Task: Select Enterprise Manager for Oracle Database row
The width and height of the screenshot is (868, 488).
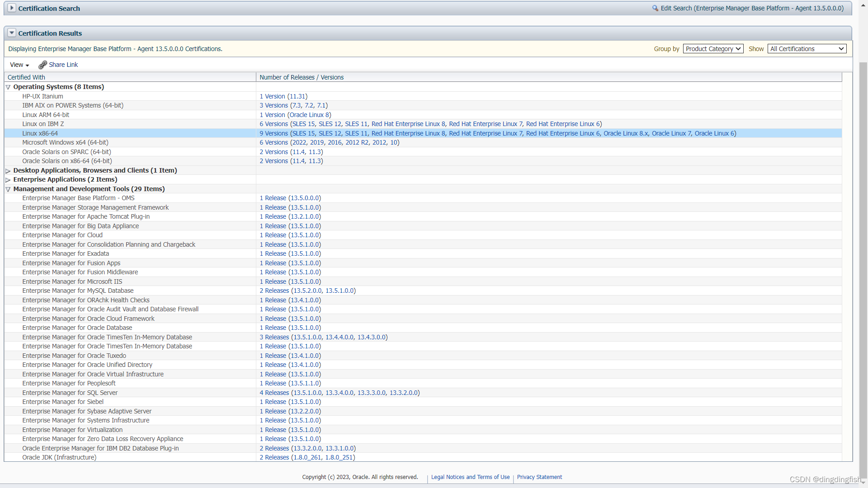Action: (x=423, y=328)
